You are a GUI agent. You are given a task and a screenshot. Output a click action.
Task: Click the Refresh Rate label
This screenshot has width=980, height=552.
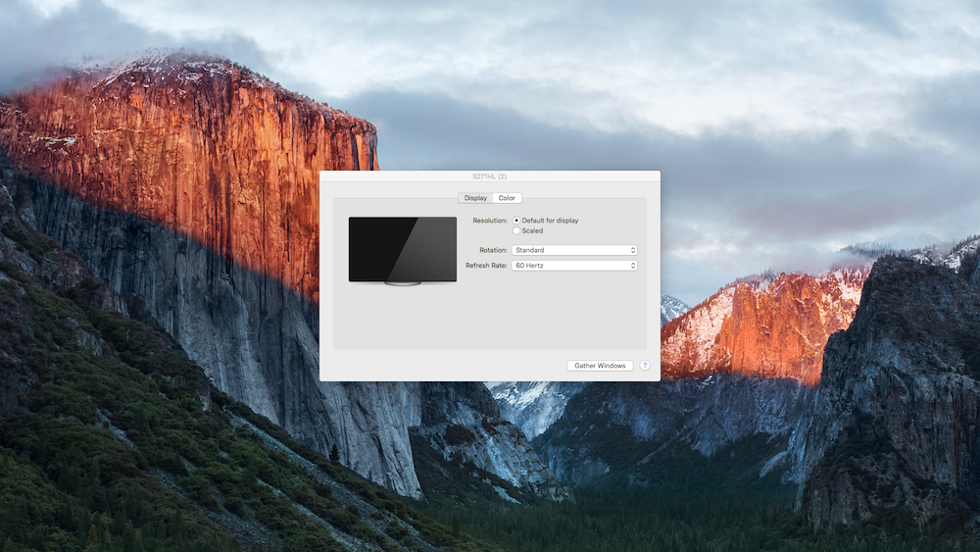pyautogui.click(x=486, y=266)
